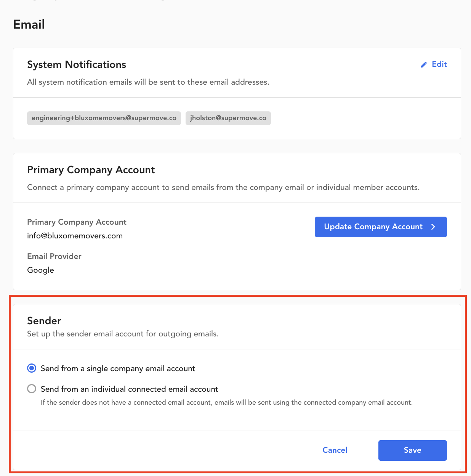
Task: Click the Sender setup description text
Action: click(x=123, y=334)
